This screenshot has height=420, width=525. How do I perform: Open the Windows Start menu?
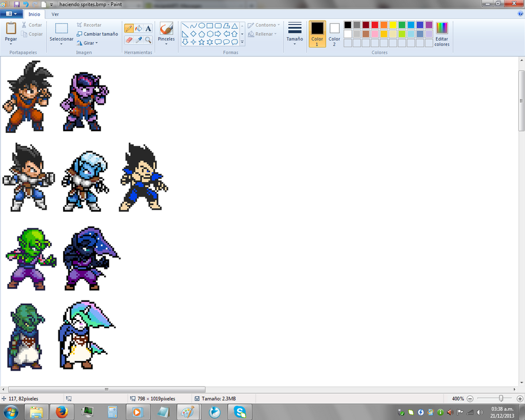(10, 412)
